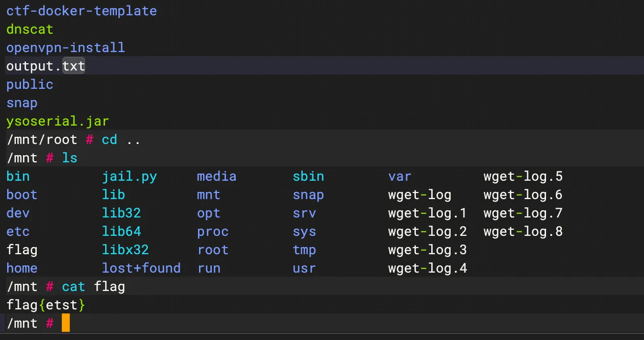Viewport: 644px width, 340px height.
Task: Click the wget-log.8 file name
Action: click(x=523, y=231)
